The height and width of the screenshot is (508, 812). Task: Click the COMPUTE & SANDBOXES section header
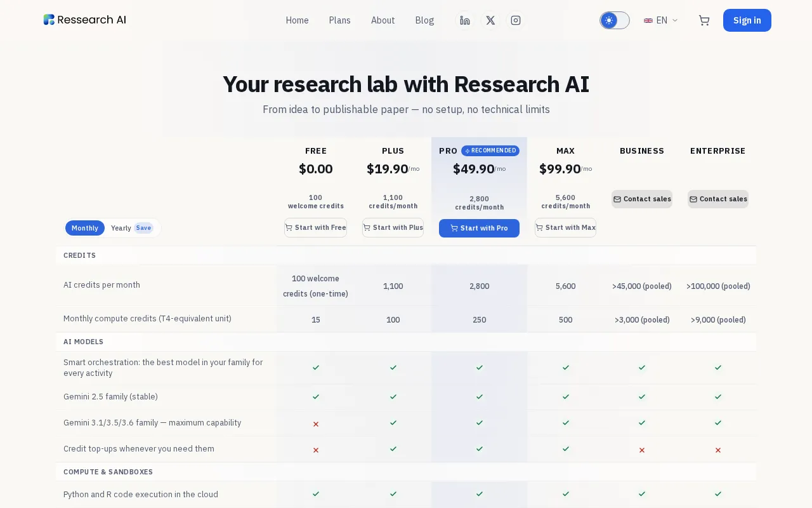coord(108,472)
